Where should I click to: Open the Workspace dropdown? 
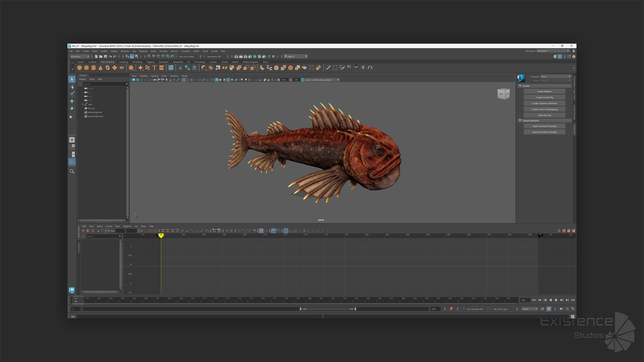coord(553,51)
